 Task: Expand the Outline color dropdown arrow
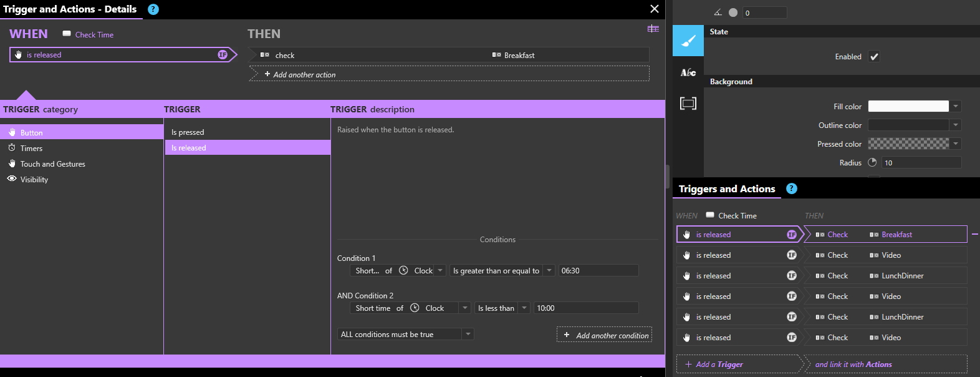point(956,125)
